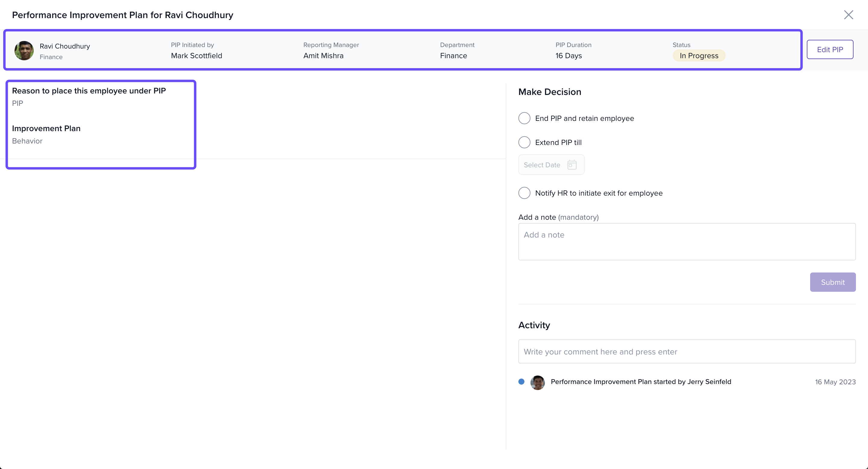Click the blue activity status dot

point(521,382)
